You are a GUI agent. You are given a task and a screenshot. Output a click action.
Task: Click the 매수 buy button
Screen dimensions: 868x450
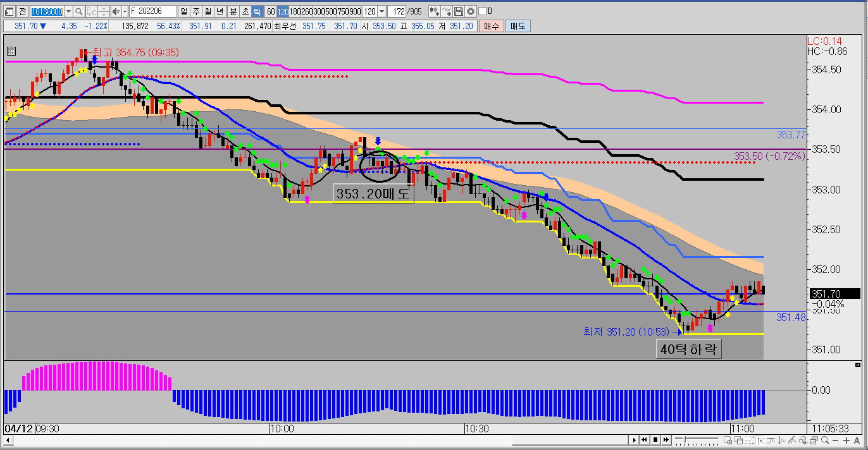pyautogui.click(x=492, y=26)
